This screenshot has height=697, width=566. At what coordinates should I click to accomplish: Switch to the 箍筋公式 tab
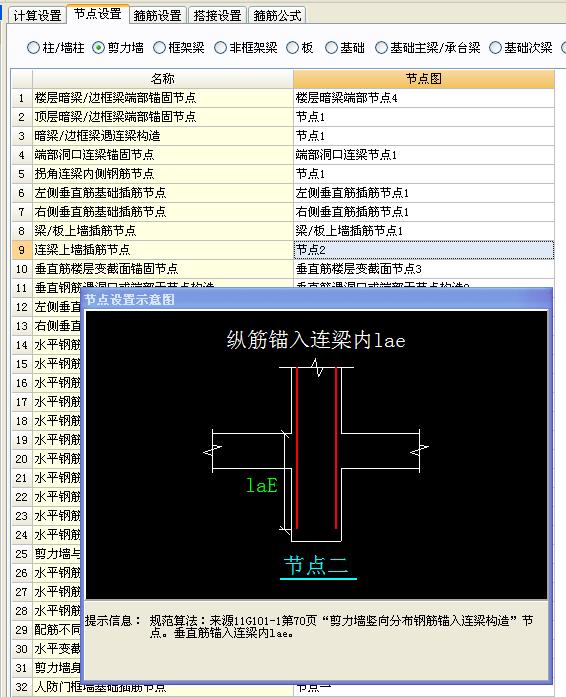(x=277, y=16)
